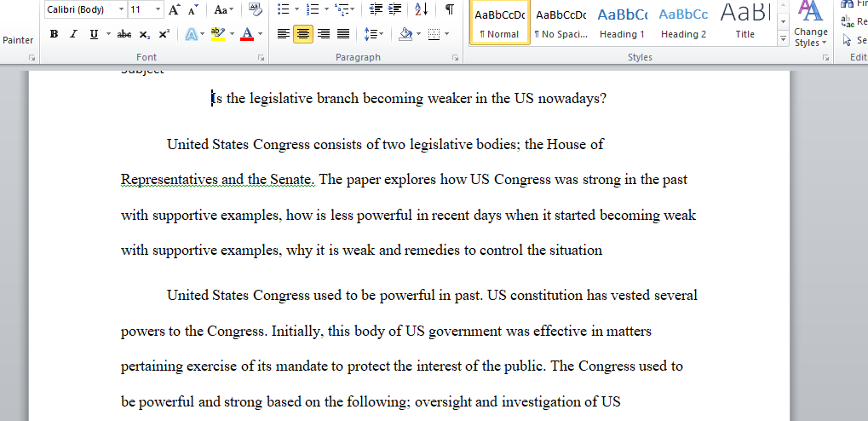Image resolution: width=868 pixels, height=421 pixels.
Task: Select Align Text Left
Action: pos(284,34)
